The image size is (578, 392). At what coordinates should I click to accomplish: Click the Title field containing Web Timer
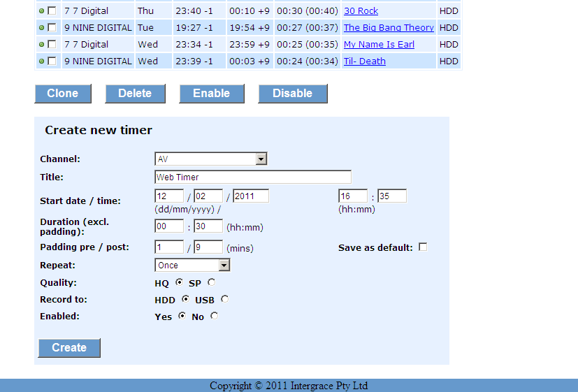pyautogui.click(x=252, y=177)
